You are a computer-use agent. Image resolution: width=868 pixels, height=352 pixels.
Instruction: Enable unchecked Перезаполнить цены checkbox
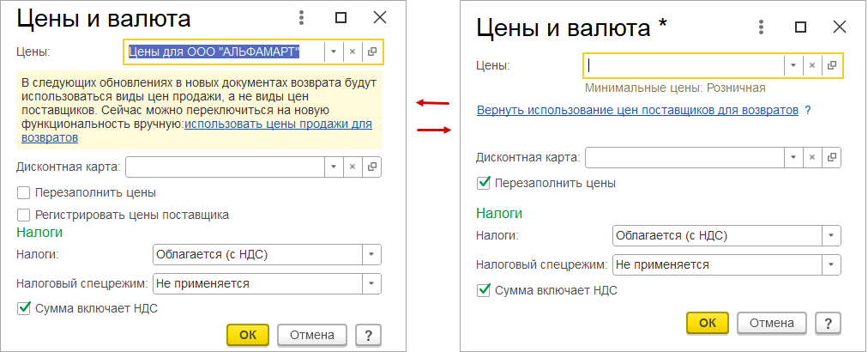tap(24, 192)
